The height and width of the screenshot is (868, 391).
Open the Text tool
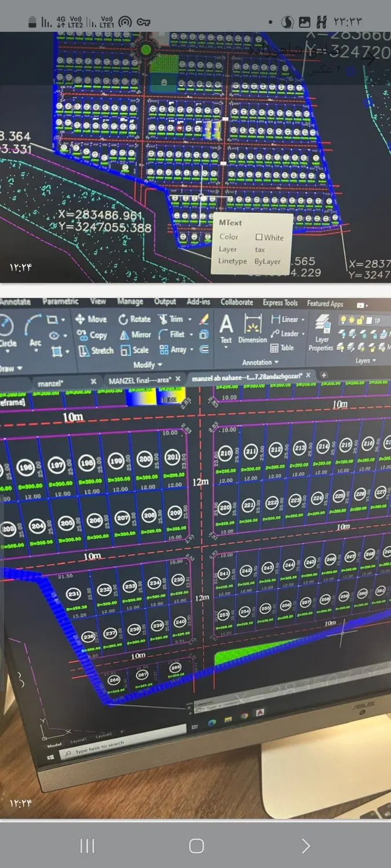(x=226, y=330)
